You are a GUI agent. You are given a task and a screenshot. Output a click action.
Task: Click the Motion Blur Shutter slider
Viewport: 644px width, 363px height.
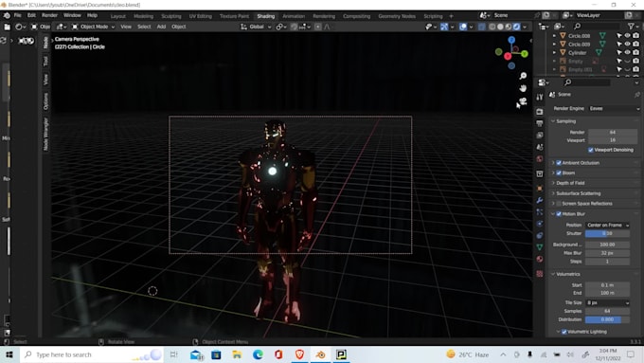point(607,233)
